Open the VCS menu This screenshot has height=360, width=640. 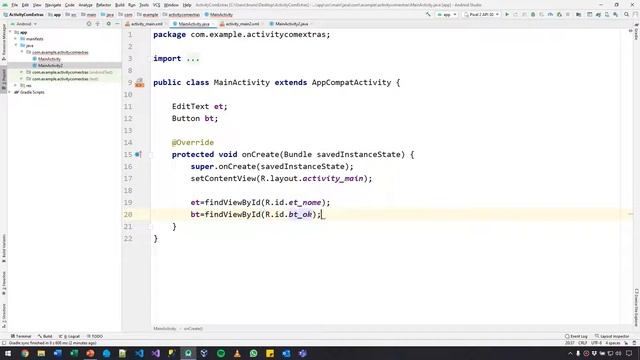tap(156, 5)
